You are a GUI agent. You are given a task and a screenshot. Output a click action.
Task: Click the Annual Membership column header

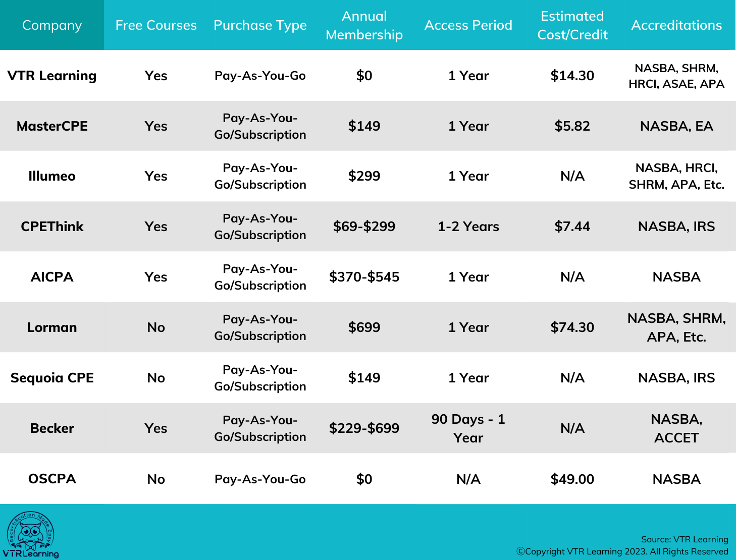tap(364, 25)
